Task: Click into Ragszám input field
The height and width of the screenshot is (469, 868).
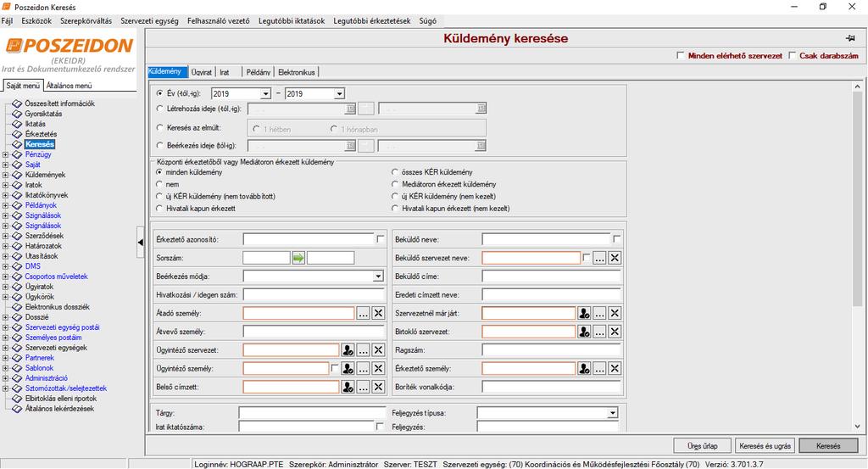Action: tap(551, 350)
